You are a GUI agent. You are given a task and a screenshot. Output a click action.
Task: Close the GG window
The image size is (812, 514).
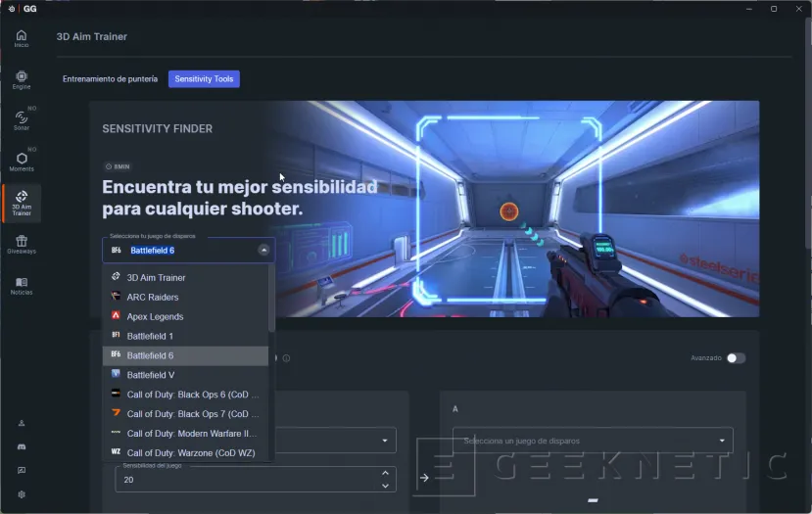pyautogui.click(x=798, y=9)
